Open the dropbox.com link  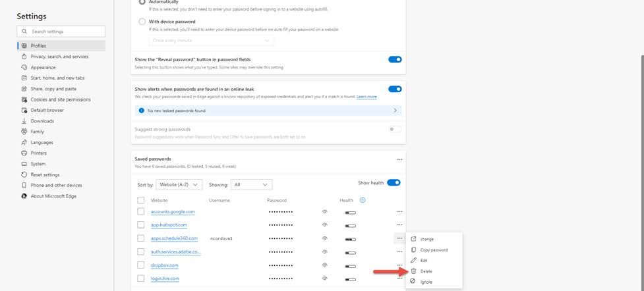[x=164, y=265]
